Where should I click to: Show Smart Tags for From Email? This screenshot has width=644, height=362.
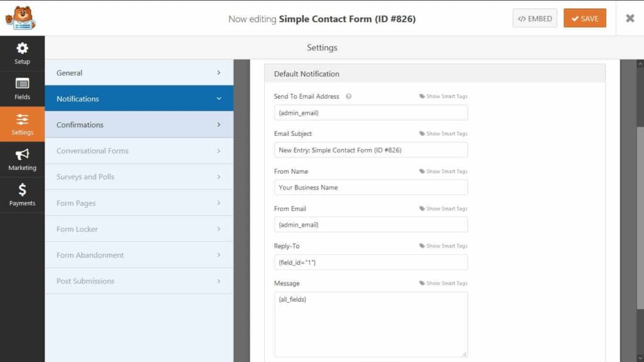click(x=443, y=208)
